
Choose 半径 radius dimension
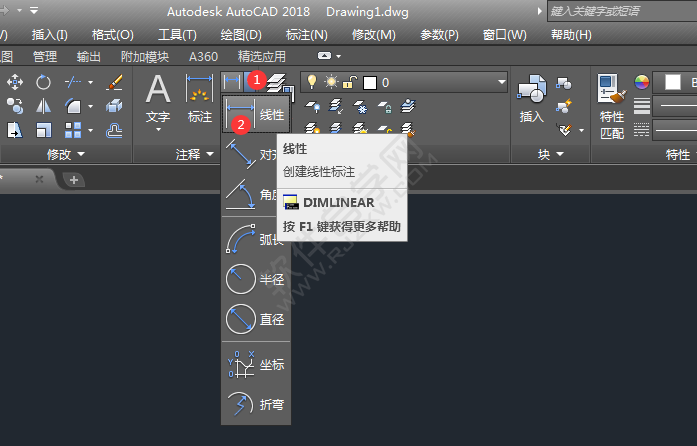tap(256, 279)
